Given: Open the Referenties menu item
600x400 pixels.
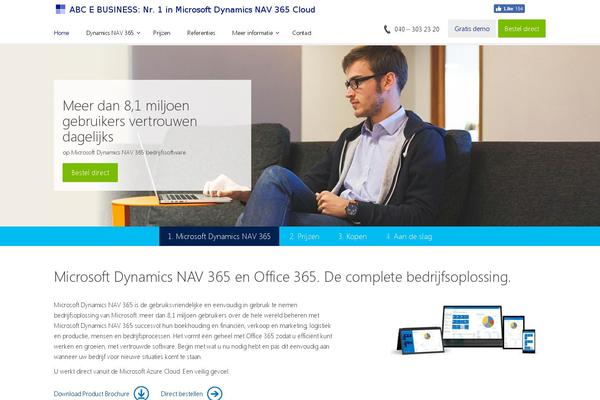Looking at the screenshot, I should [201, 33].
